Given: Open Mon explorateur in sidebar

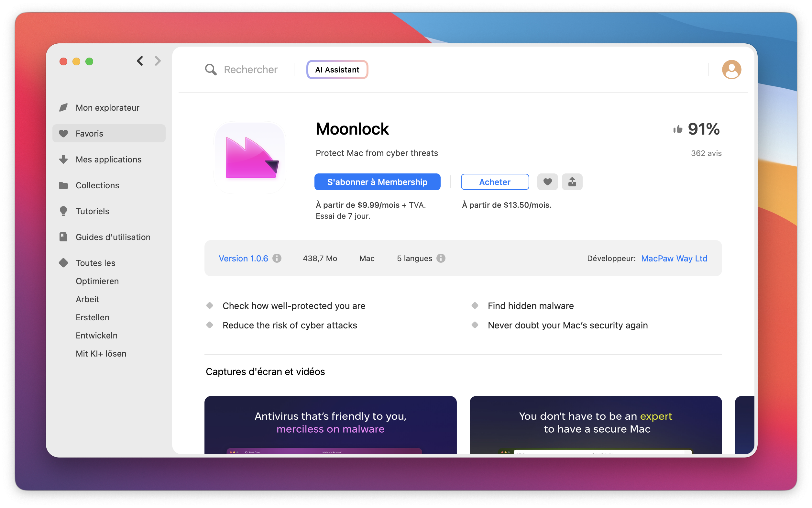Looking at the screenshot, I should [x=109, y=107].
